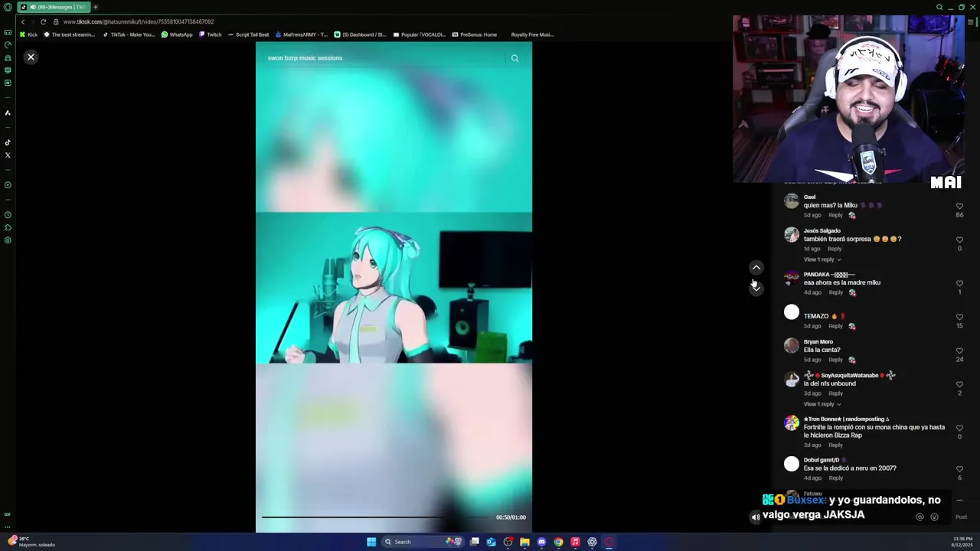This screenshot has width=980, height=551.
Task: Reply to Bryan Mero's comment
Action: tap(835, 360)
